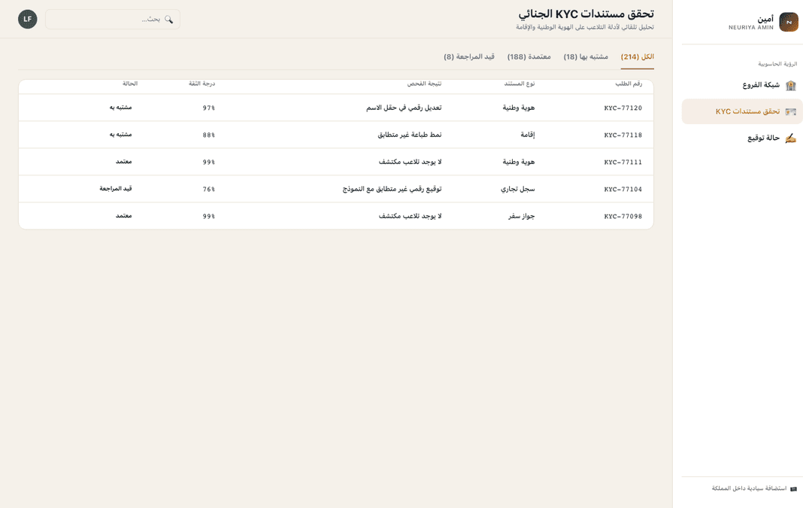
Task: Switch to the معتمدة (188) tab
Action: pos(529,57)
